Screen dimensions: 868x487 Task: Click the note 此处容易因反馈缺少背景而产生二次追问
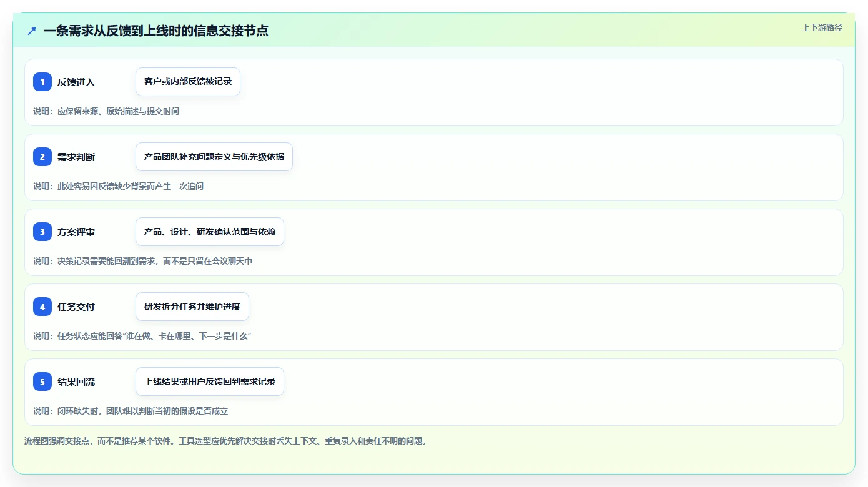[x=118, y=186]
